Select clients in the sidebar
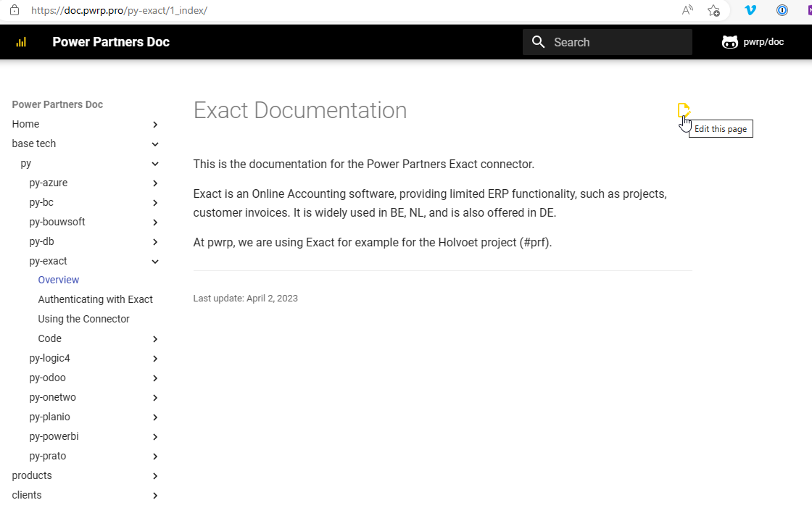 tap(26, 496)
